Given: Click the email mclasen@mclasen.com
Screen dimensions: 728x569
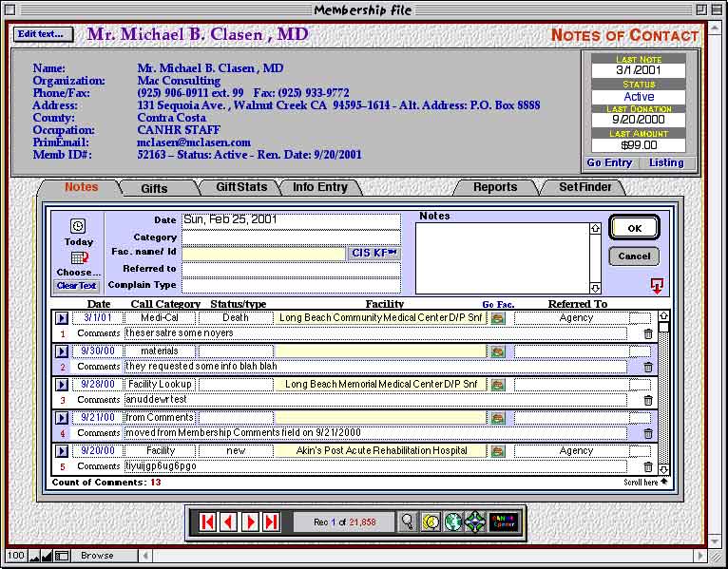Looking at the screenshot, I should tap(194, 142).
